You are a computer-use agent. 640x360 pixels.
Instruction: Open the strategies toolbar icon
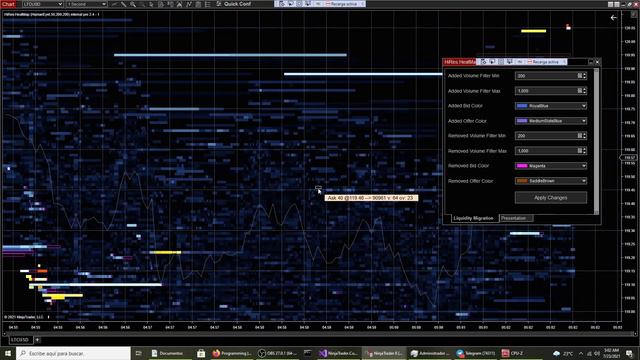[189, 4]
